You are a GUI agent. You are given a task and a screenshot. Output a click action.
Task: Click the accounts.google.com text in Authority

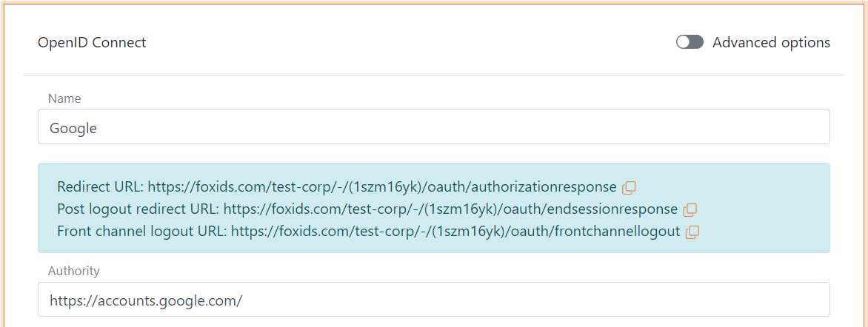146,300
